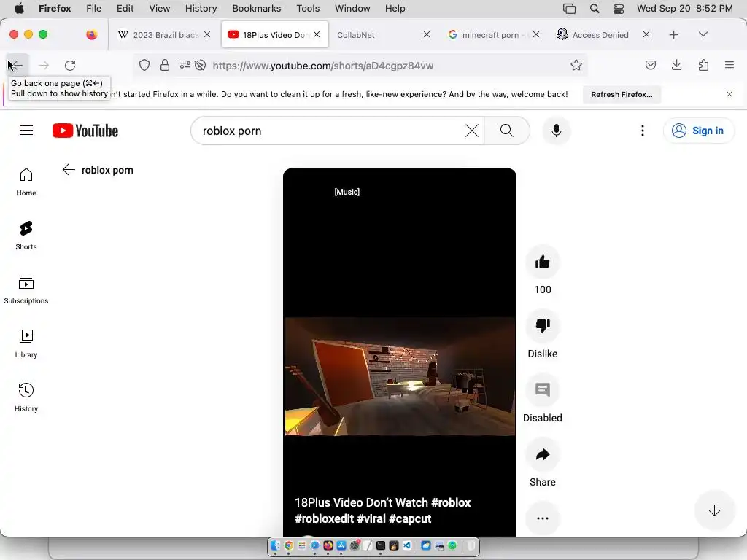Viewport: 747px width, 560px height.
Task: Open the Bookmarks menu in menu bar
Action: pyautogui.click(x=256, y=8)
